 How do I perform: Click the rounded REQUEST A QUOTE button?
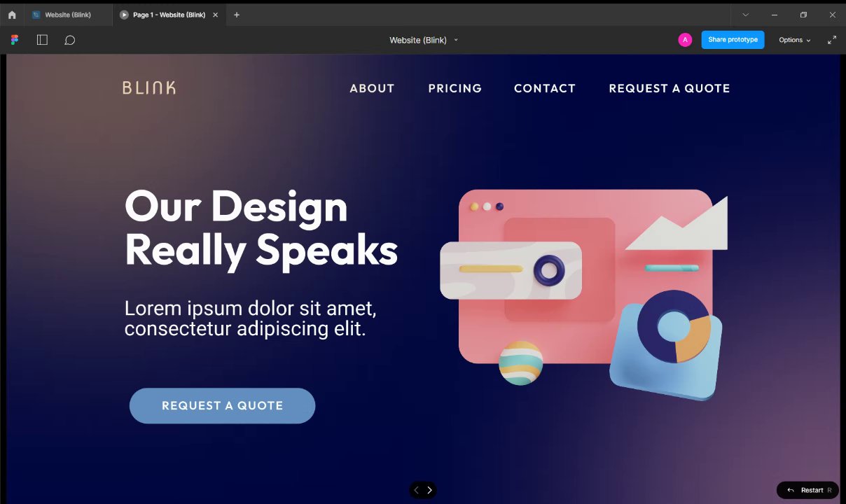click(222, 406)
